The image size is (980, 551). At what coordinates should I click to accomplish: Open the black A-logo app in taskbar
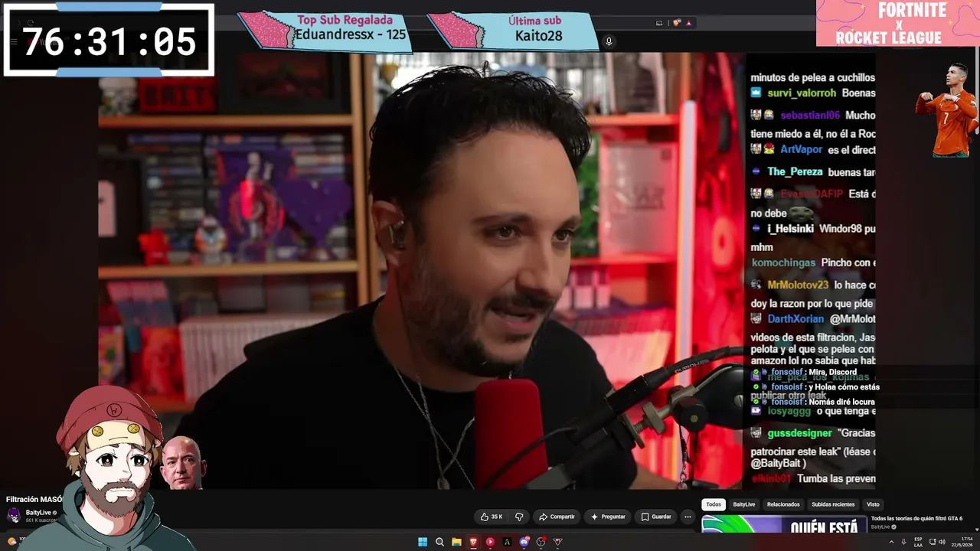pyautogui.click(x=507, y=542)
